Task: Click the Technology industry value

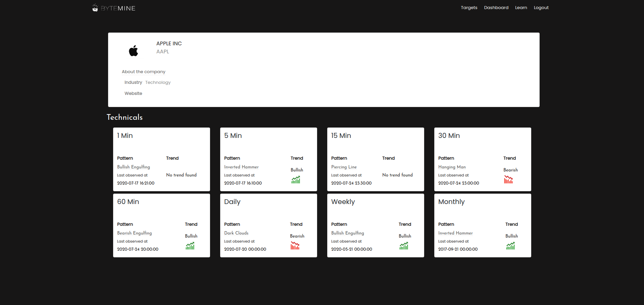Action: click(158, 83)
